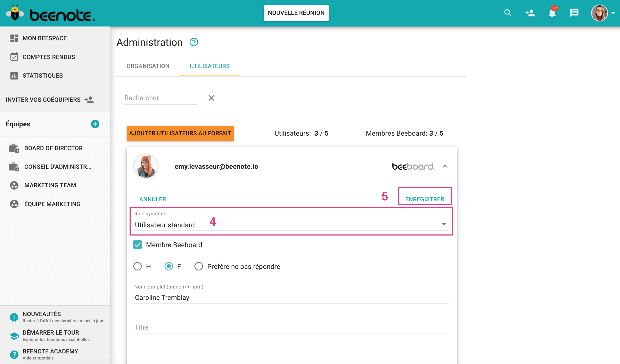Open the Rôle système dropdown

coord(291,225)
